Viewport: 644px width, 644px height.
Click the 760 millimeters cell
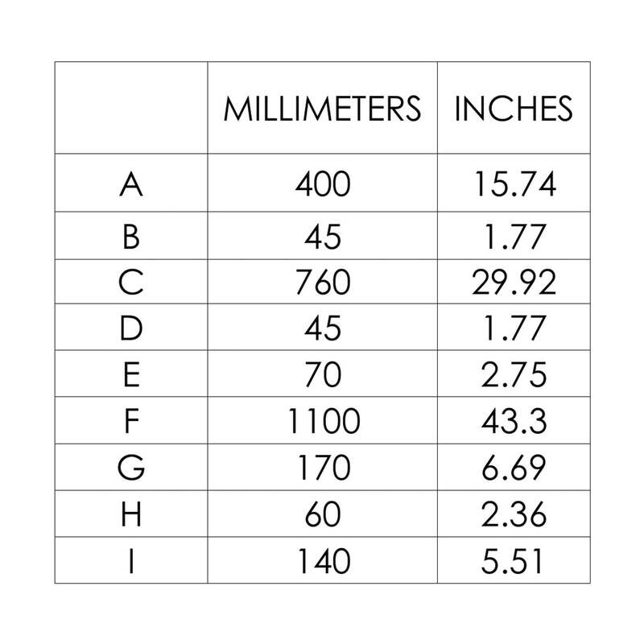(x=323, y=283)
